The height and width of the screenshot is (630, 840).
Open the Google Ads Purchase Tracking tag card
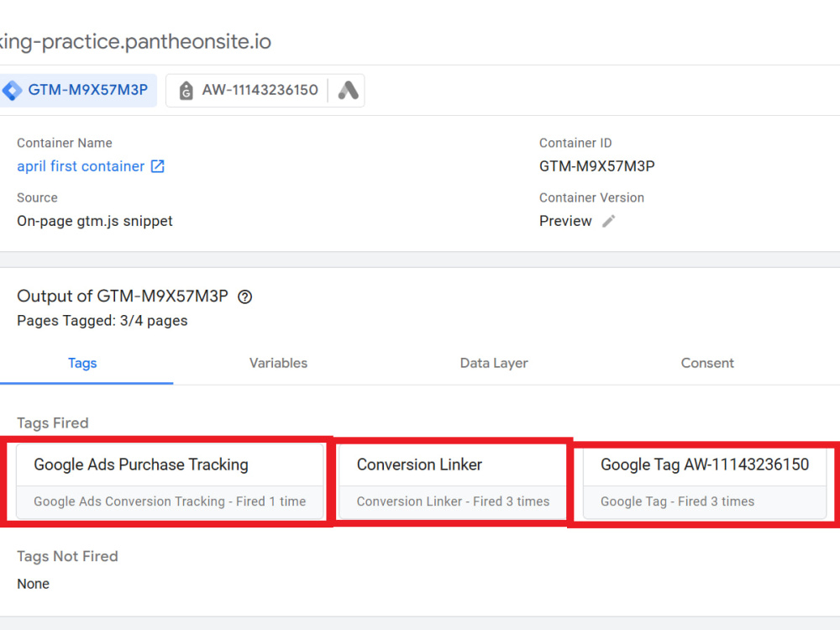[x=170, y=481]
